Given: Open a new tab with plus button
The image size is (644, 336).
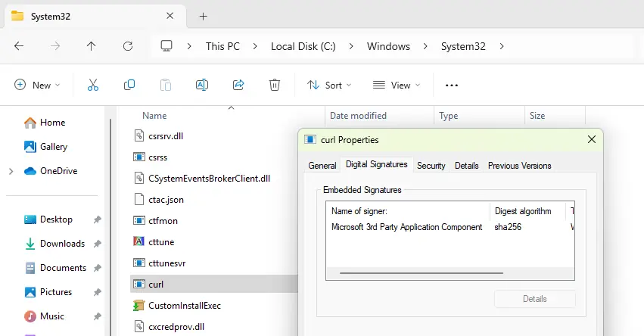Looking at the screenshot, I should [203, 17].
